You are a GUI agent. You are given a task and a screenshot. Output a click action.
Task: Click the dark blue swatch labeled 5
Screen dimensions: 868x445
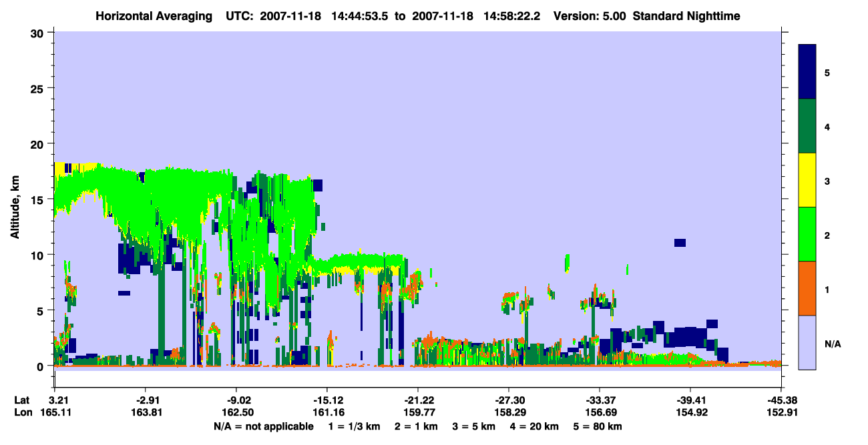pos(807,71)
